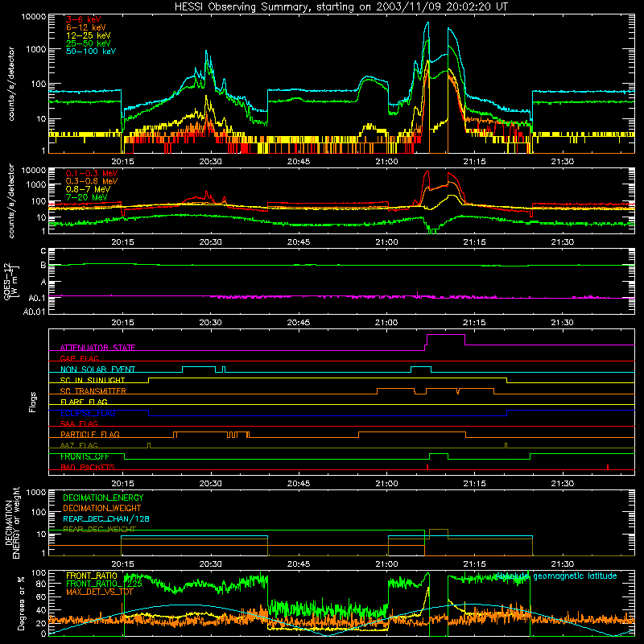Select the NON_SOLAR_EVENT flag label

click(97, 369)
